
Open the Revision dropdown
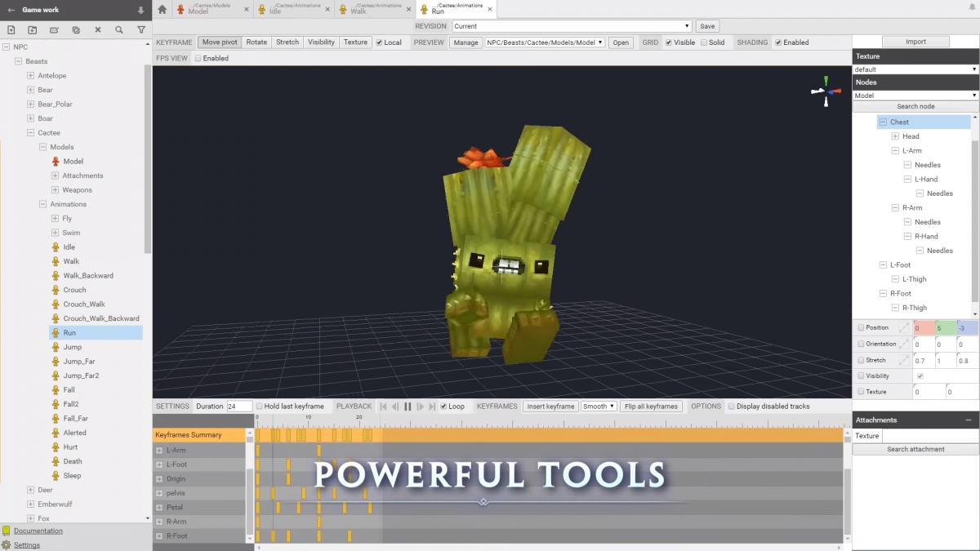(572, 26)
